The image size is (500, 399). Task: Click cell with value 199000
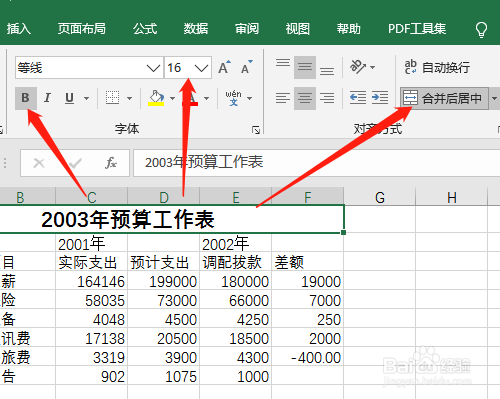point(163,281)
